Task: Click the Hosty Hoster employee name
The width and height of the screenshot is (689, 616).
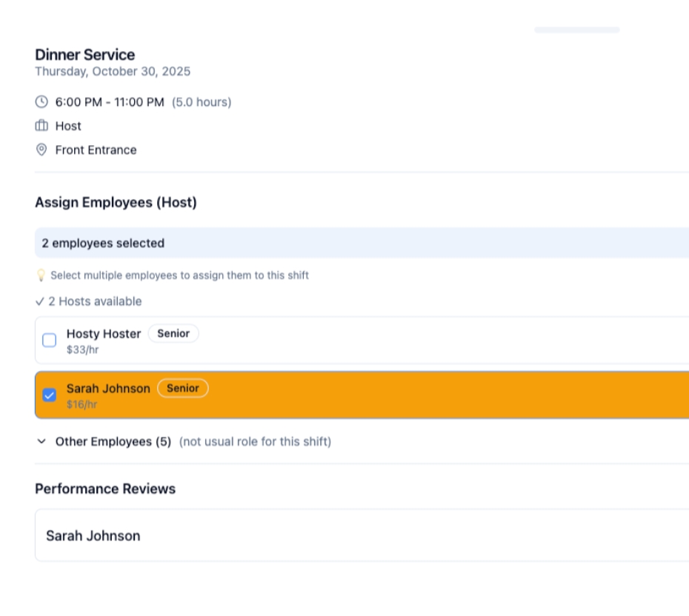Action: click(x=104, y=334)
